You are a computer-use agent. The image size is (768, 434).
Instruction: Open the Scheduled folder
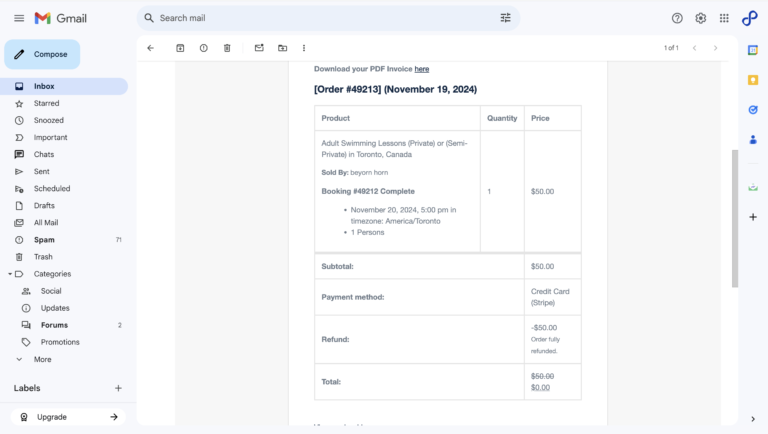click(x=64, y=189)
